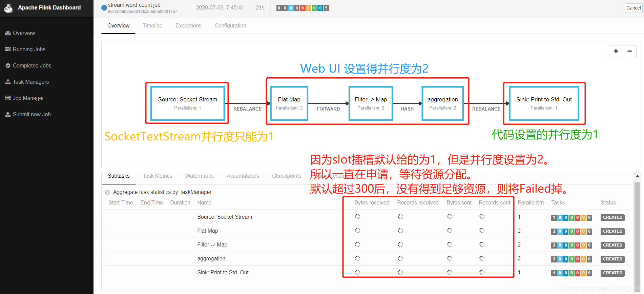
Task: Select the Watermarks tab
Action: pyautogui.click(x=199, y=176)
